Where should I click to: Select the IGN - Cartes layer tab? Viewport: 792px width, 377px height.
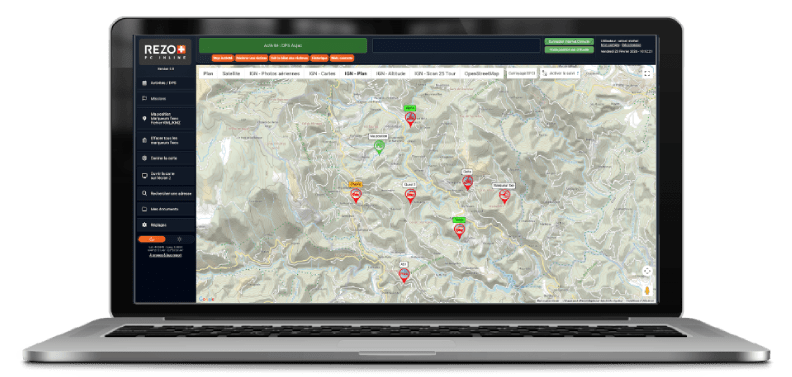[322, 74]
